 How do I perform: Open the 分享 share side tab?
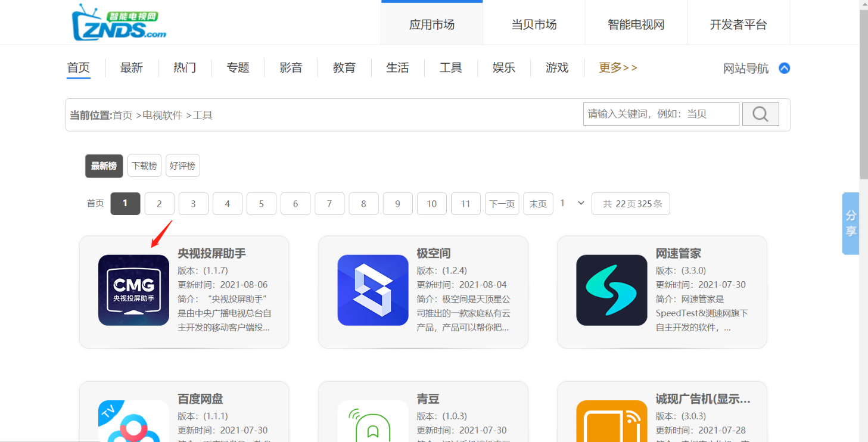click(851, 223)
